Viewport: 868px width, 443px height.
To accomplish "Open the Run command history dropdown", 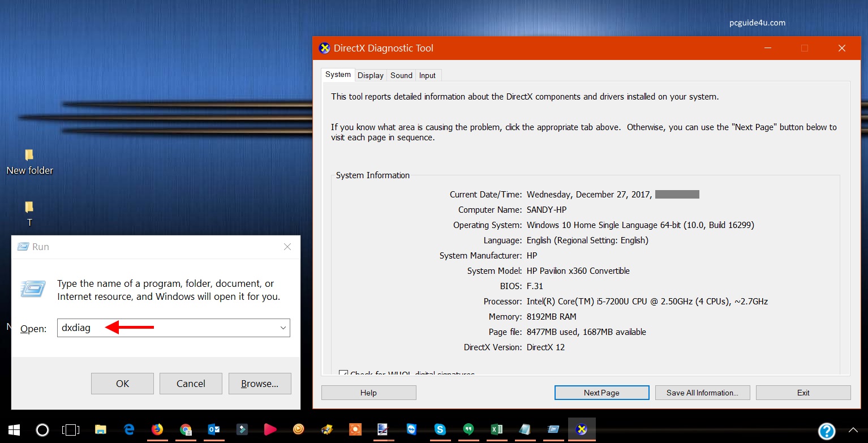I will [282, 328].
